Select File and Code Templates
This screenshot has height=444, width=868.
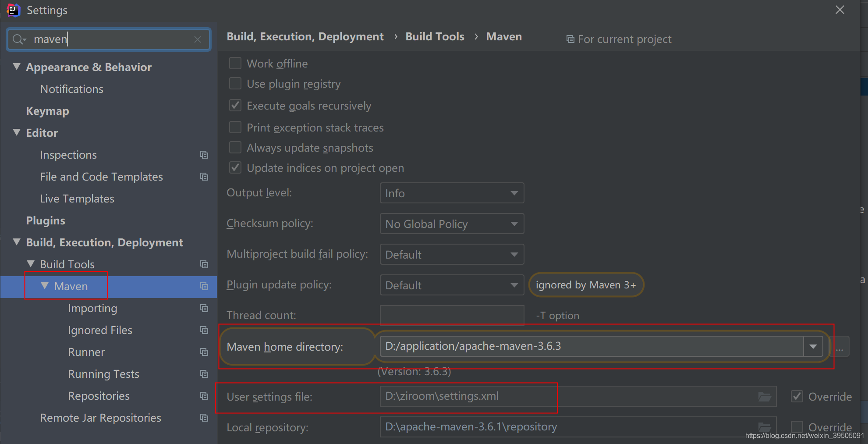(x=101, y=177)
